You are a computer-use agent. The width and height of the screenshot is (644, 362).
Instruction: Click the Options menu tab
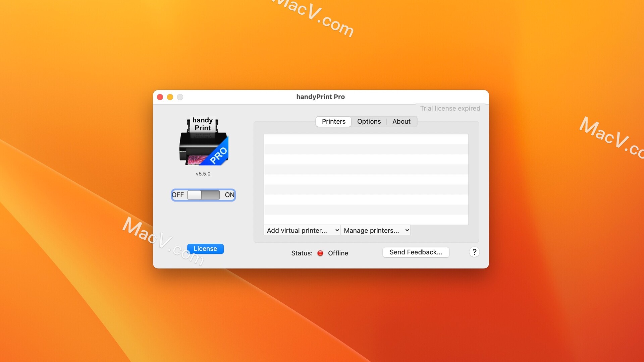click(x=369, y=121)
